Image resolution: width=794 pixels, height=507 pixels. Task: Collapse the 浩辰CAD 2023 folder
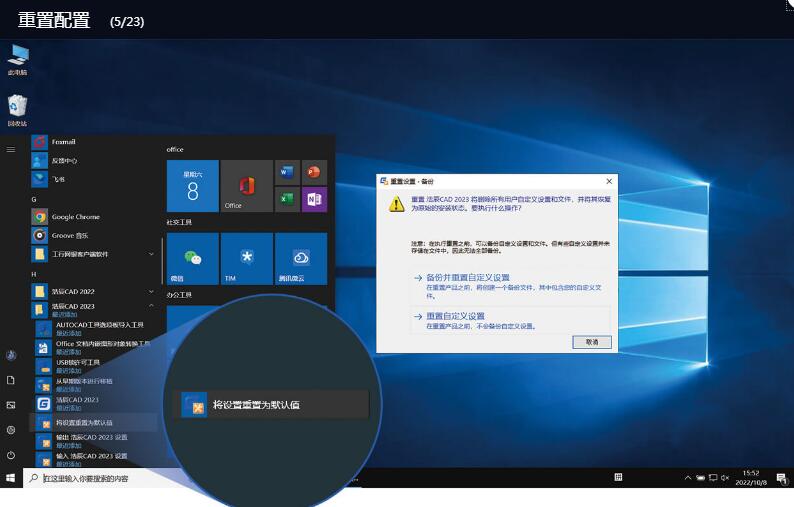click(93, 309)
